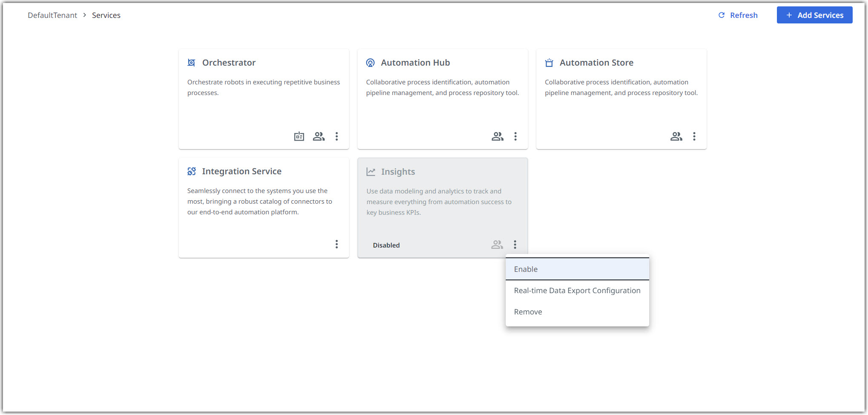Click the Integration Service connectors icon
Screen dimensions: 868x415
click(192, 171)
